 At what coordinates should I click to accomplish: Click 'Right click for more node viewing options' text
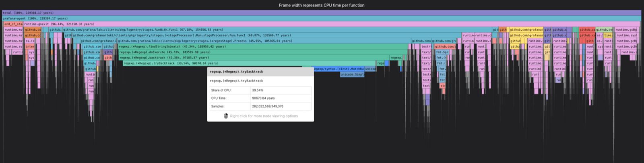click(x=264, y=116)
